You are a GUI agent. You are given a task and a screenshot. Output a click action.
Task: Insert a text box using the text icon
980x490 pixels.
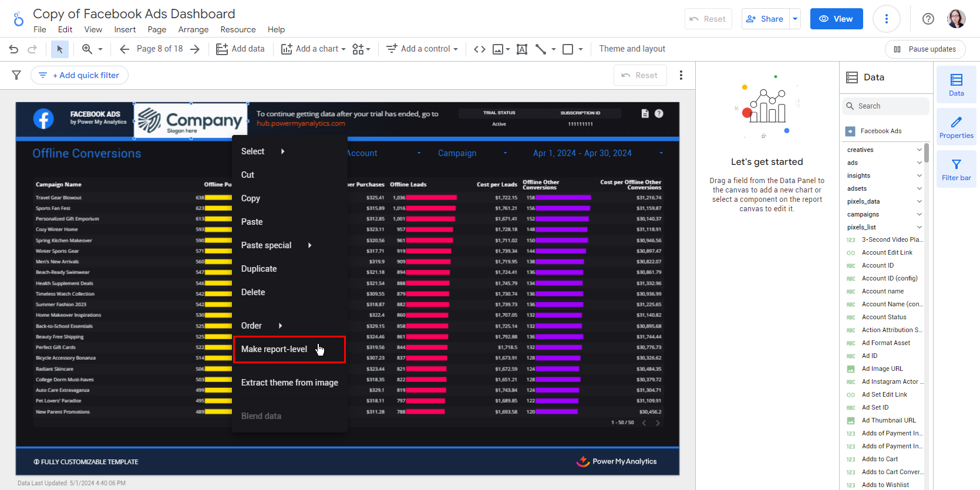(521, 49)
